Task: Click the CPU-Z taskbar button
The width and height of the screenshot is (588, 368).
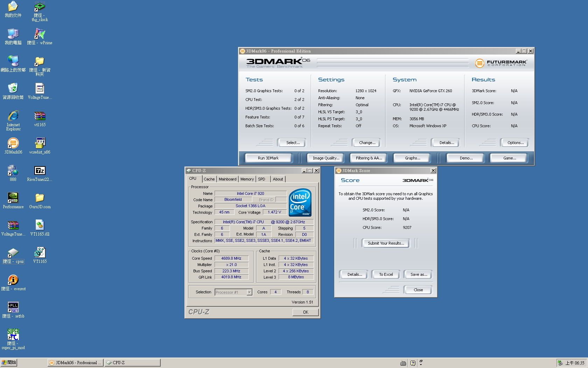Action: [x=133, y=363]
